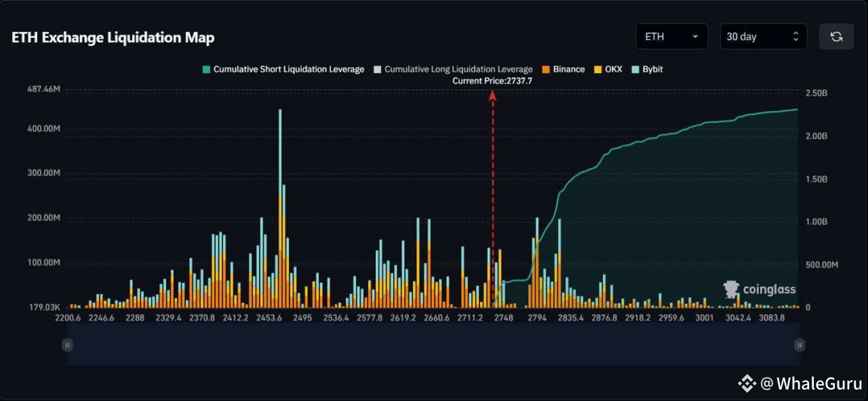The width and height of the screenshot is (868, 401).
Task: Click the green Cumulative Short legend swatch
Action: tap(206, 69)
